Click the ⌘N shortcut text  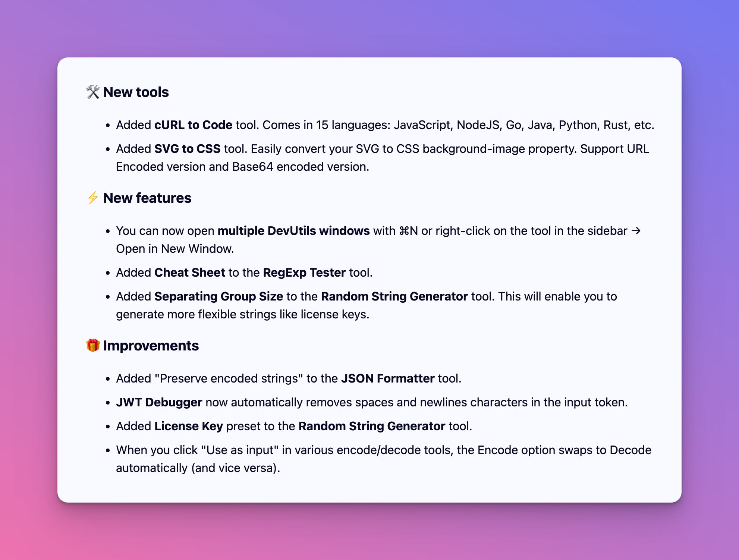408,231
